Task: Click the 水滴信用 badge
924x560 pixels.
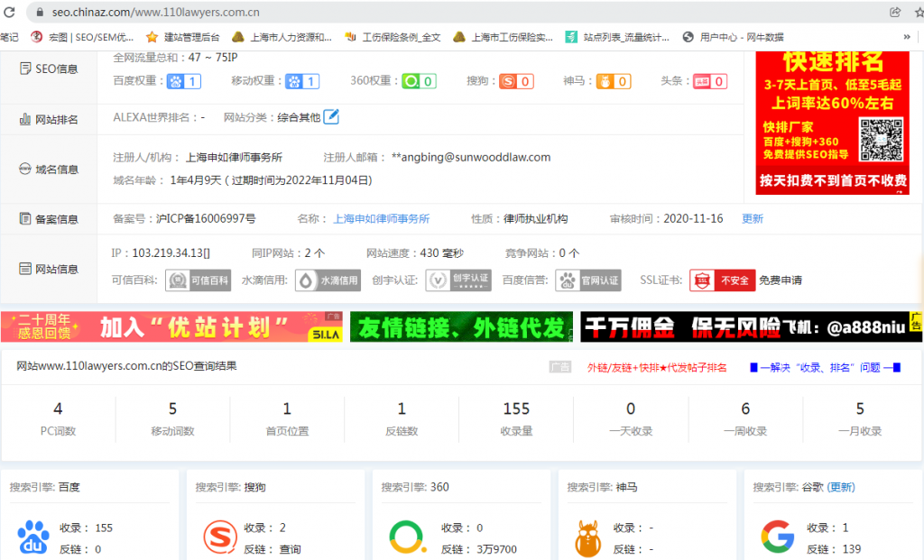Action: click(x=328, y=280)
